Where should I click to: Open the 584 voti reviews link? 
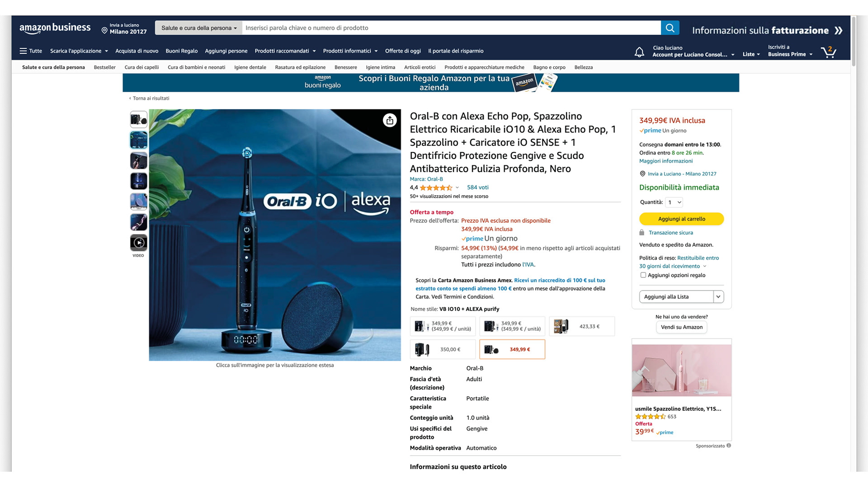pos(477,188)
